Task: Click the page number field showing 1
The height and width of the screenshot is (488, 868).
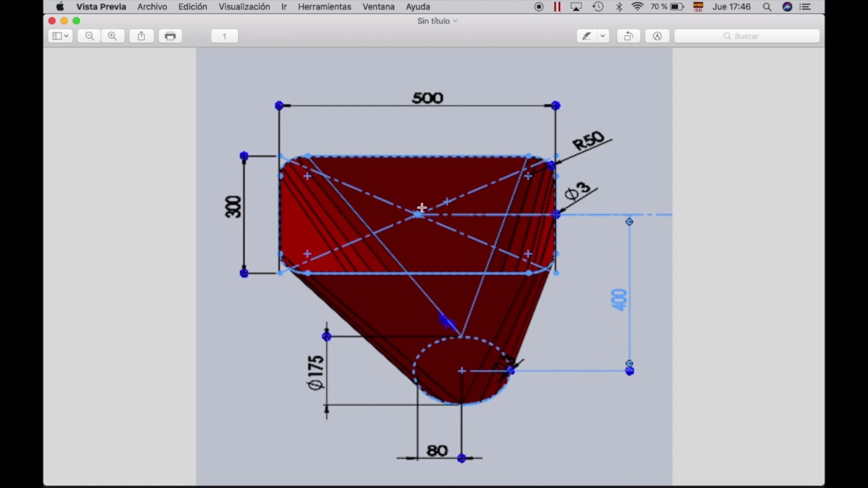Action: 224,36
